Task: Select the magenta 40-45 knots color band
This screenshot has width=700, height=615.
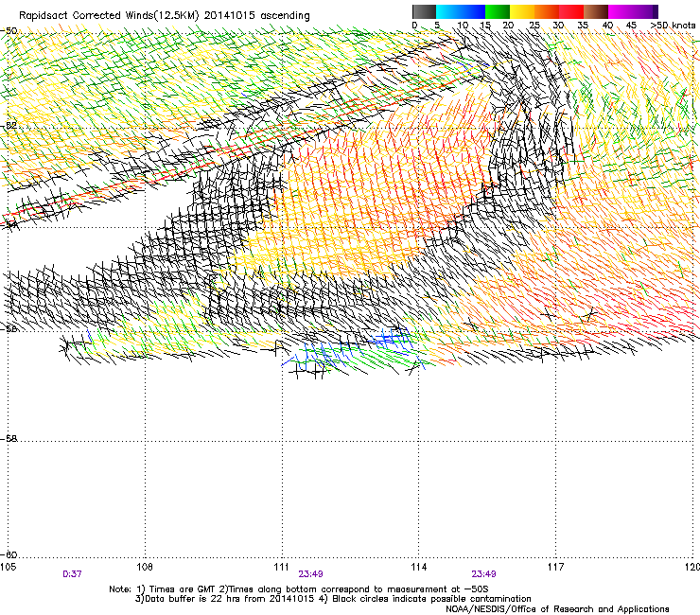Action: pyautogui.click(x=621, y=11)
